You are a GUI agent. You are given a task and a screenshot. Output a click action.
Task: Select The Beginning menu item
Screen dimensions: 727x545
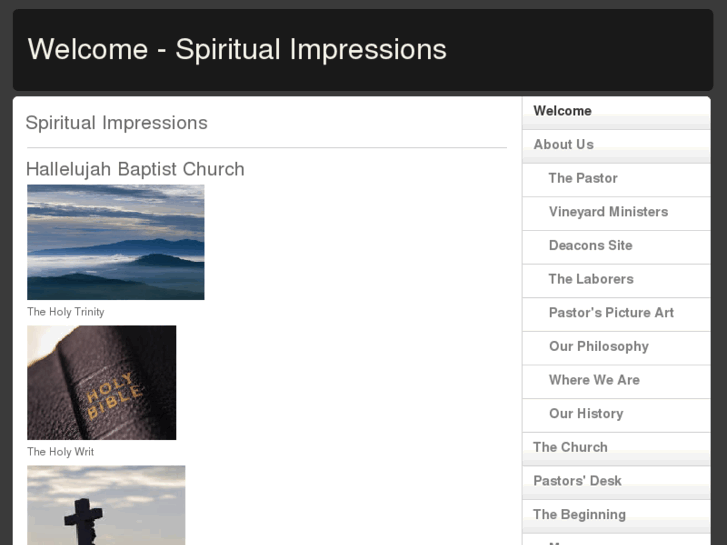pos(579,514)
